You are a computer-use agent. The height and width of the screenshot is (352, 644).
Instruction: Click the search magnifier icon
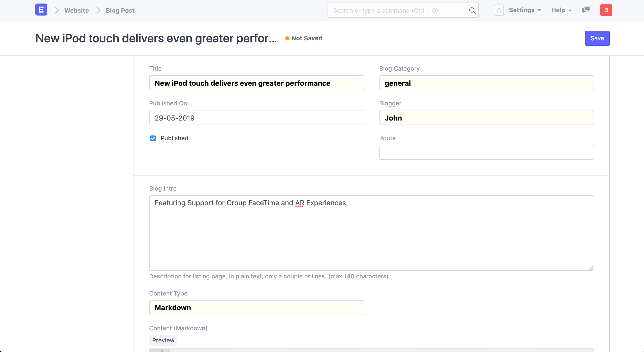472,11
